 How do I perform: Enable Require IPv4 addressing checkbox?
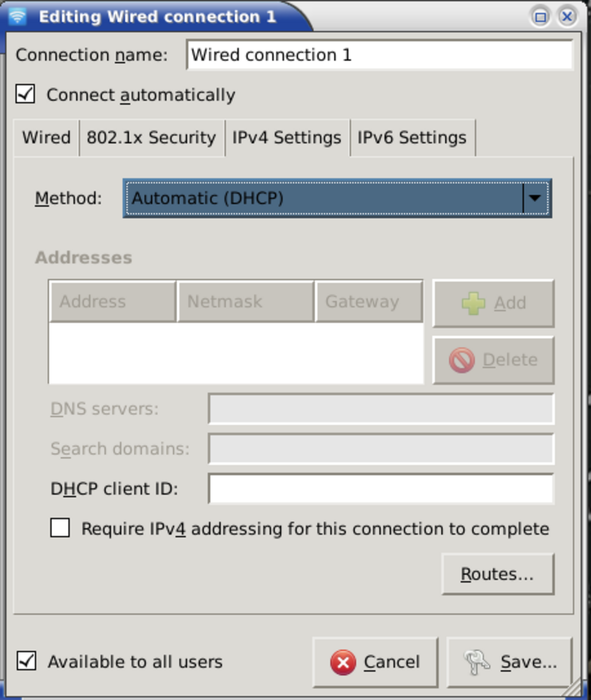(60, 528)
